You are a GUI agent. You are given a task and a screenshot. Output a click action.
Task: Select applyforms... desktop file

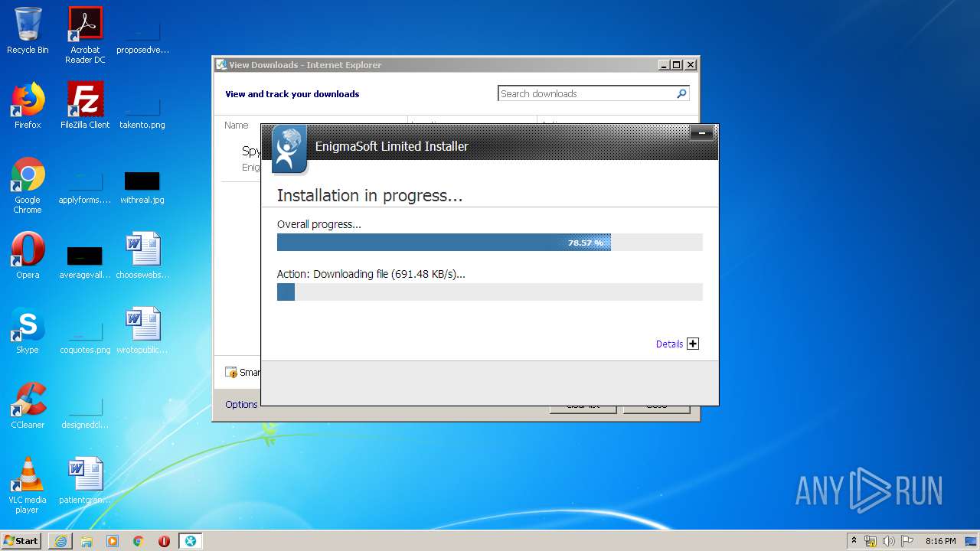pos(85,187)
